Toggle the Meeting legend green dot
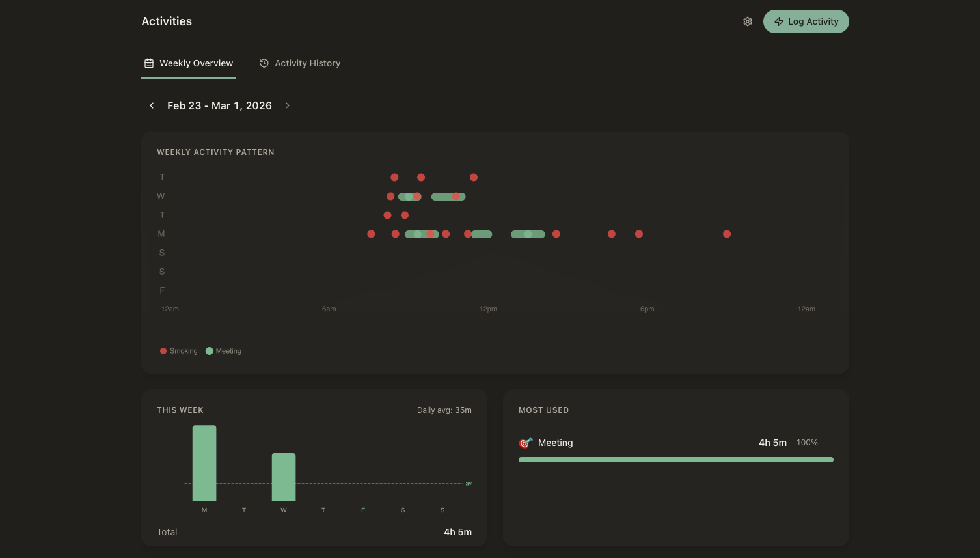This screenshot has height=558, width=980. point(210,351)
